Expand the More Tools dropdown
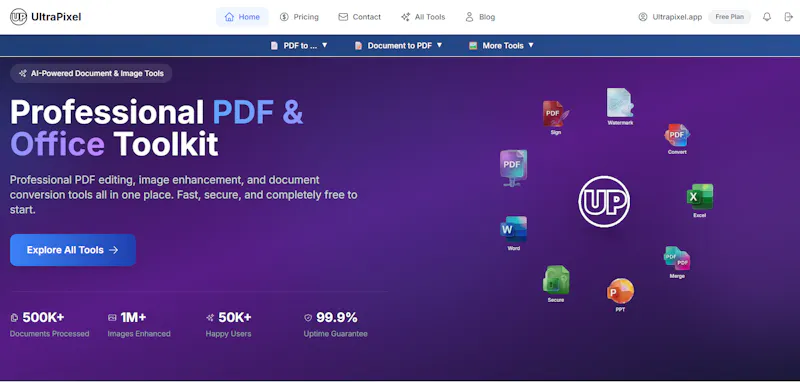 pyautogui.click(x=502, y=45)
